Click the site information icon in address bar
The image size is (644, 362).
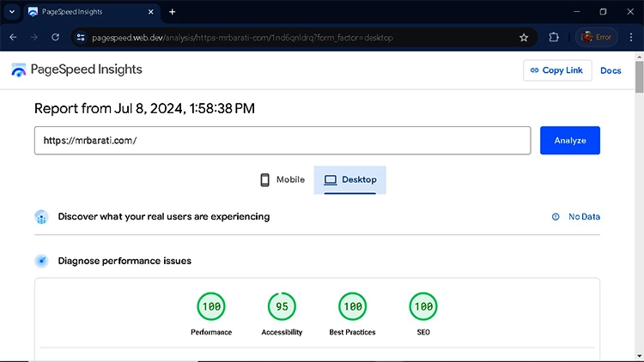81,38
